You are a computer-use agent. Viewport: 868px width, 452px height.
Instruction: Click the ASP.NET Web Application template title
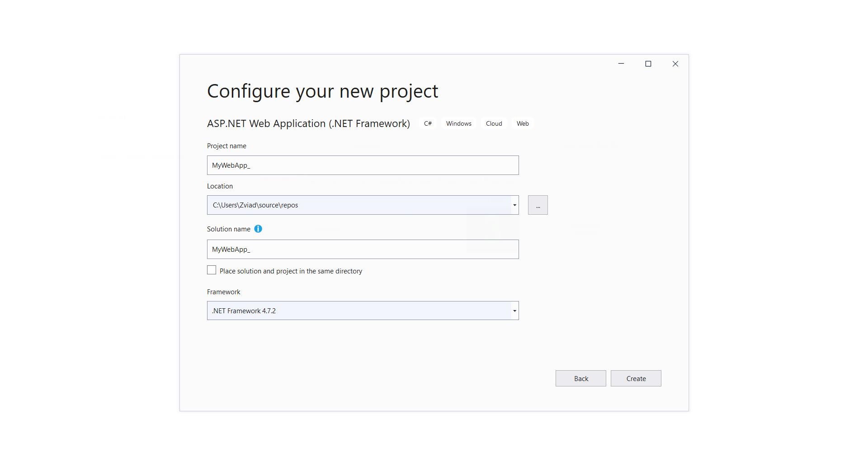pos(308,124)
